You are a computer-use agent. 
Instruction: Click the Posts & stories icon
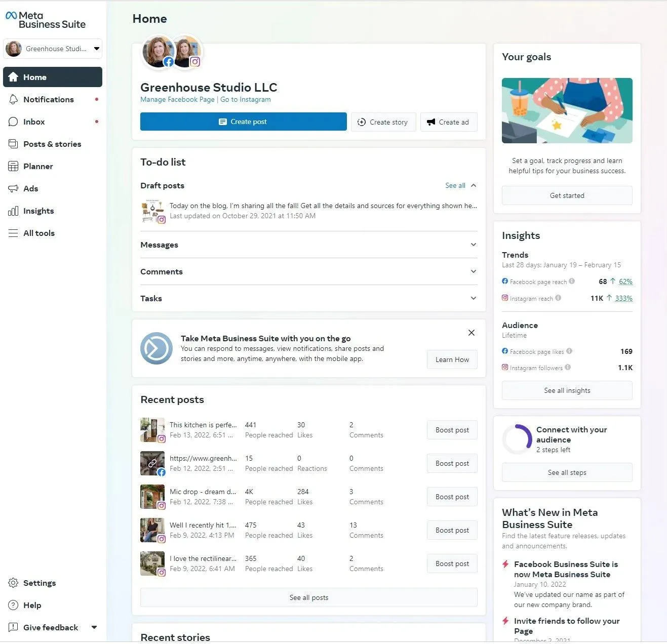coord(13,144)
